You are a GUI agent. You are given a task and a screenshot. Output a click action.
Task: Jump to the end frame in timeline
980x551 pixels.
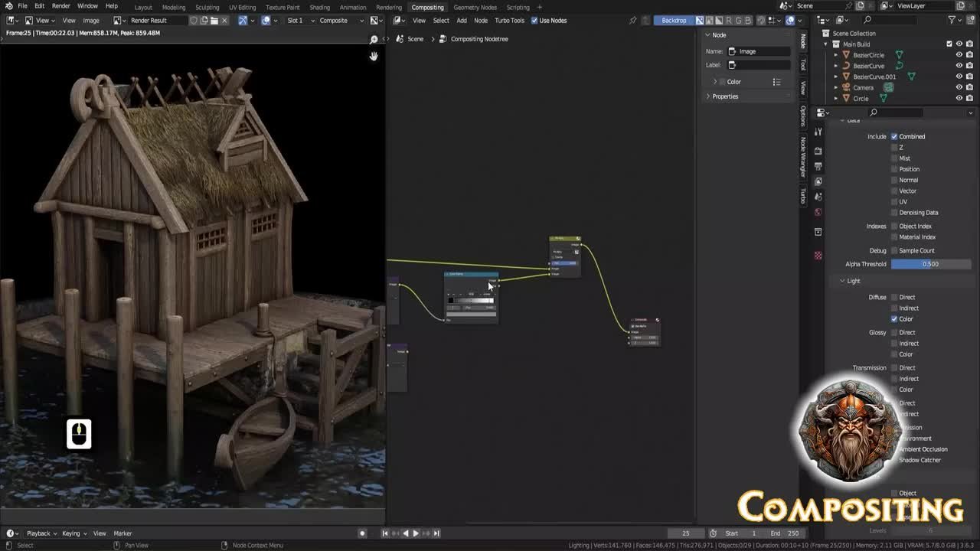coord(436,533)
